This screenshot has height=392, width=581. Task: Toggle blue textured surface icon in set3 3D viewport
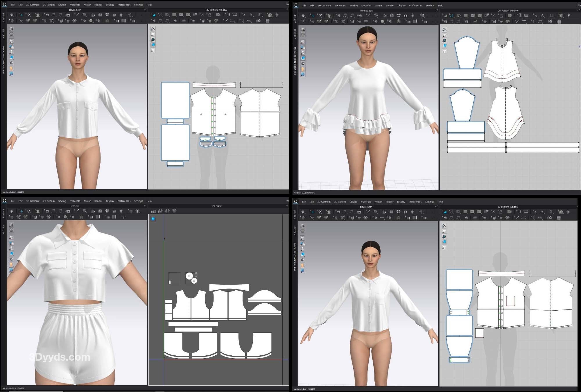pos(11,253)
